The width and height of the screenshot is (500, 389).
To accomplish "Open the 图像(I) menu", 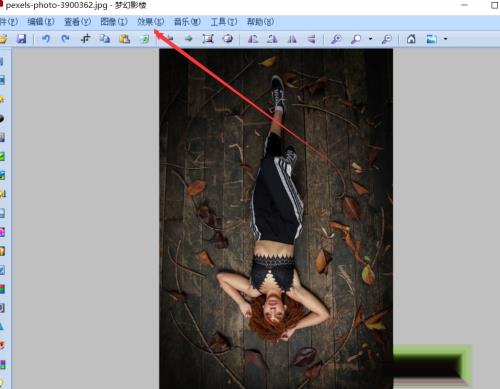I will [x=114, y=22].
